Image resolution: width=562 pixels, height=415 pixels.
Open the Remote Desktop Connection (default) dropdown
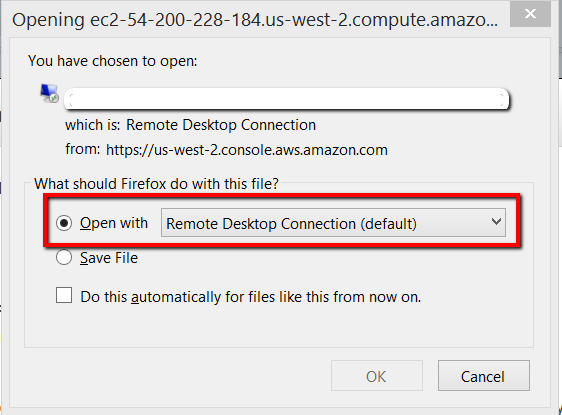coord(333,223)
